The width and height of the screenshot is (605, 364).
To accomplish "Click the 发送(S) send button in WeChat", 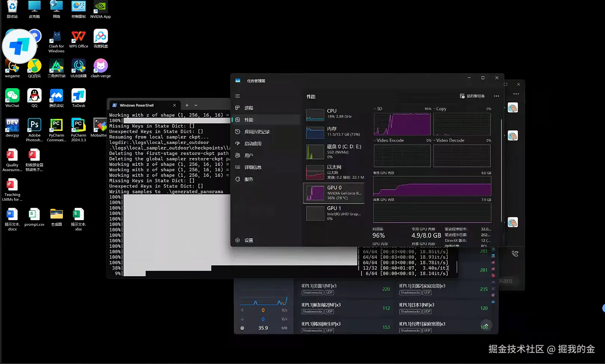I will [506, 281].
